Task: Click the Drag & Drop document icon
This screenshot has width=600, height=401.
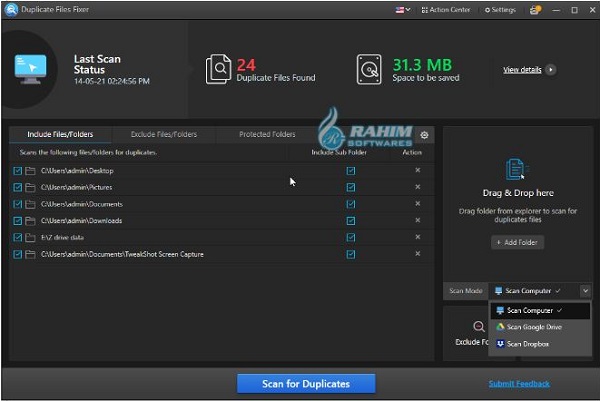Action: (x=517, y=169)
